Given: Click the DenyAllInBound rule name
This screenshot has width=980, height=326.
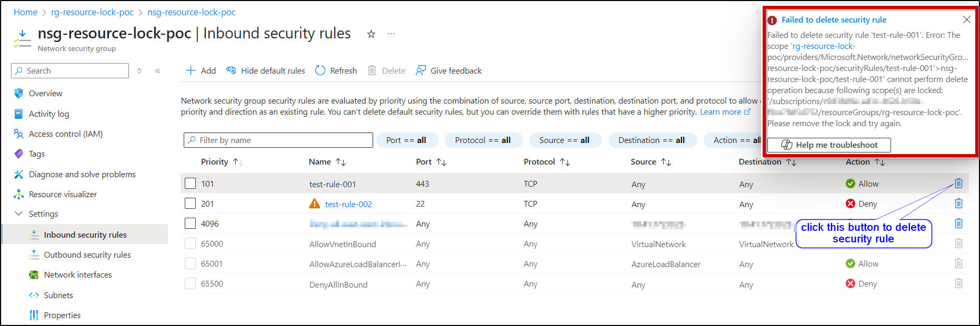Looking at the screenshot, I should (x=338, y=285).
